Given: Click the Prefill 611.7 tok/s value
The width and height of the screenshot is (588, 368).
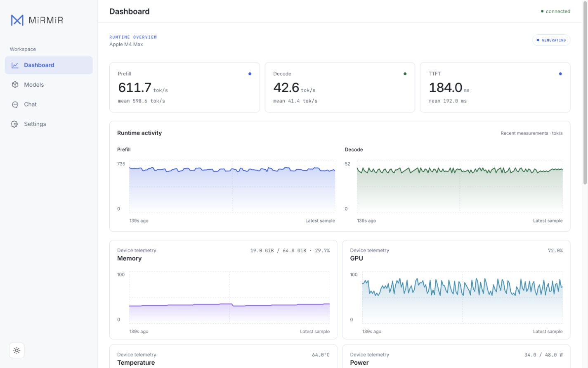Looking at the screenshot, I should [x=143, y=88].
